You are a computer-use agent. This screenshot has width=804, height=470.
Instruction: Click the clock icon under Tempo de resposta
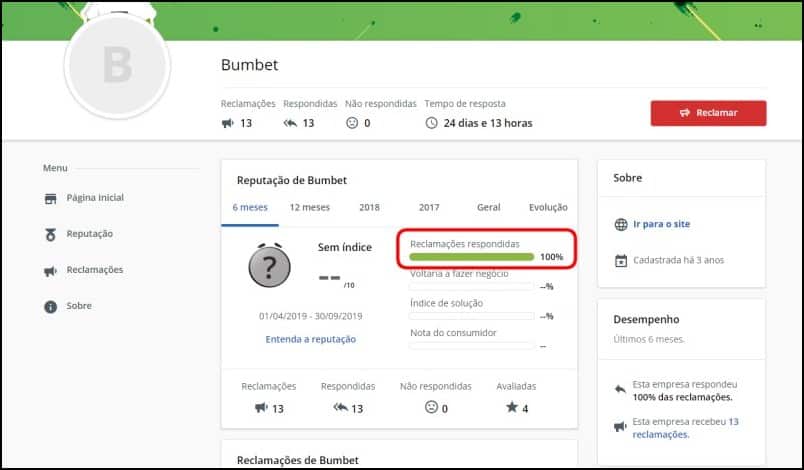pyautogui.click(x=431, y=123)
